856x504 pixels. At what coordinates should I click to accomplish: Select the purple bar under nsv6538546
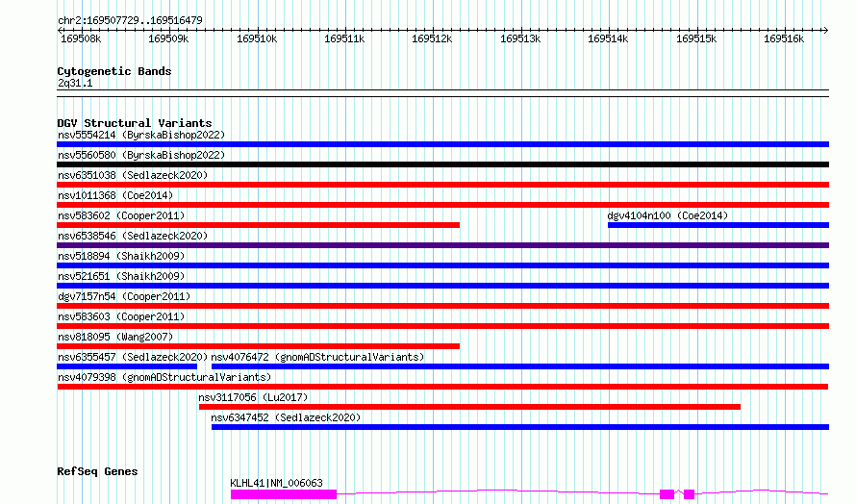(442, 245)
